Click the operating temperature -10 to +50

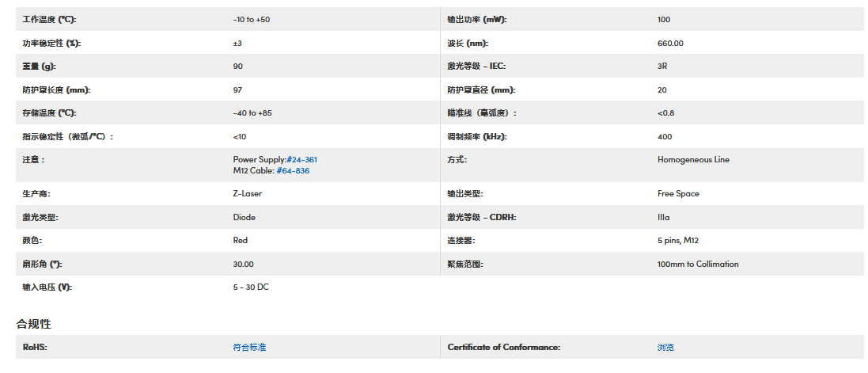(x=252, y=20)
